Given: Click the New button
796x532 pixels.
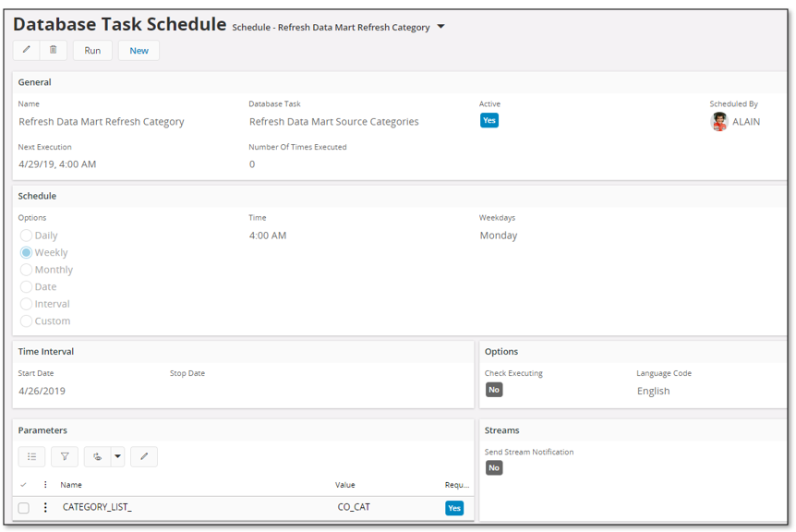Looking at the screenshot, I should (139, 50).
